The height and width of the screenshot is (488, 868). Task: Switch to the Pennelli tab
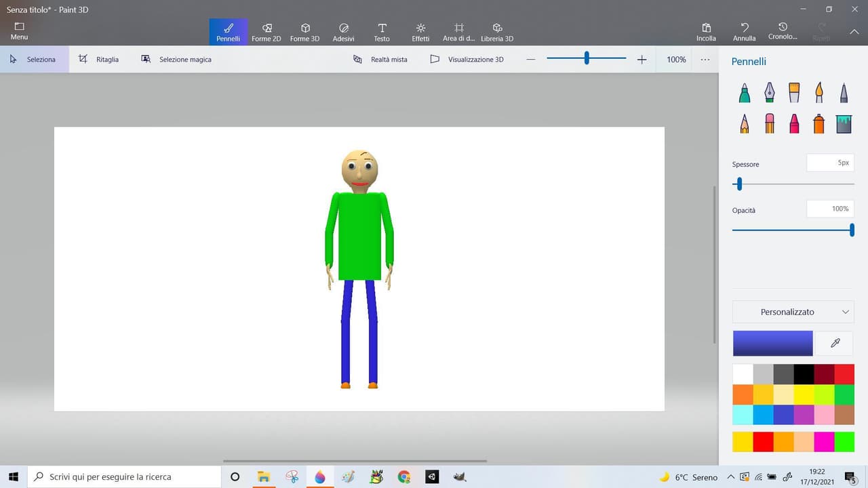(229, 32)
